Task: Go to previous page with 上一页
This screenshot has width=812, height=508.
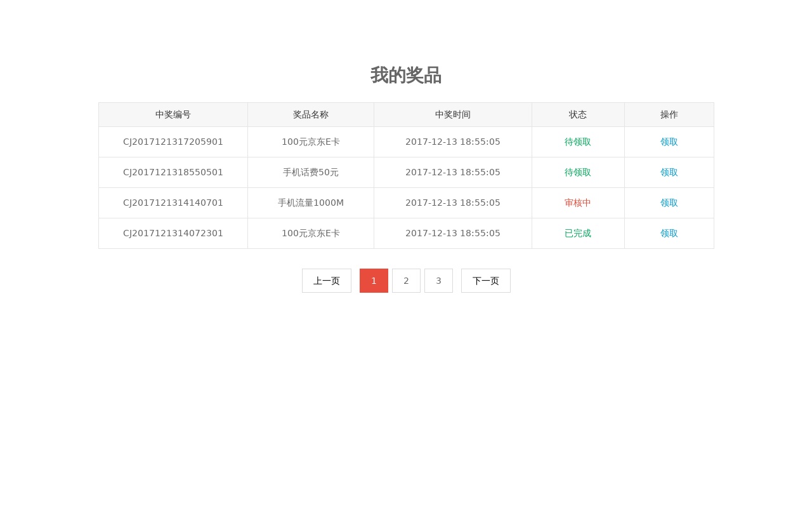Action: 327,281
